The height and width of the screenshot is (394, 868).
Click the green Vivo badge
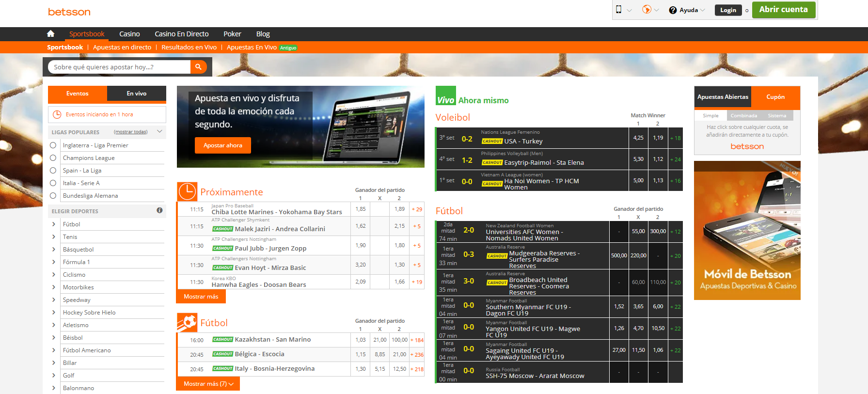[x=446, y=95]
